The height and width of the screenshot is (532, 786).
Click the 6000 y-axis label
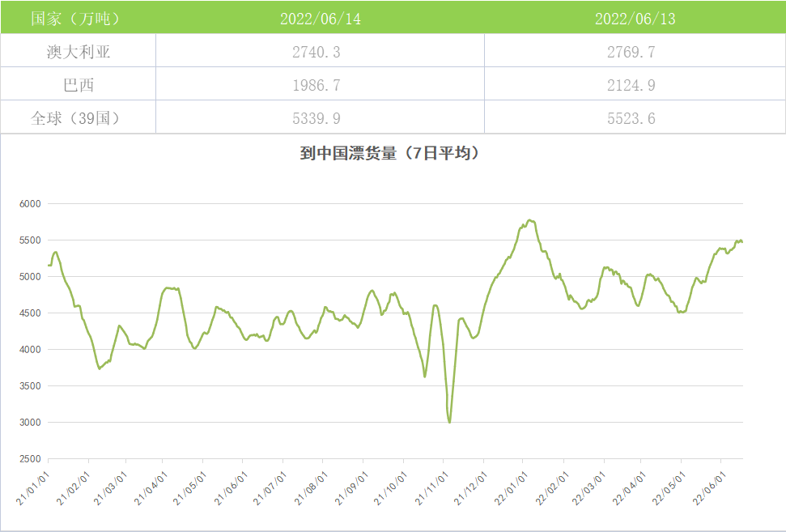[x=30, y=204]
